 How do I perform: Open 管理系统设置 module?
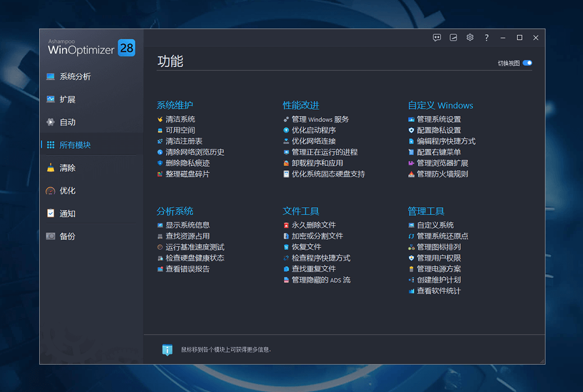click(439, 119)
